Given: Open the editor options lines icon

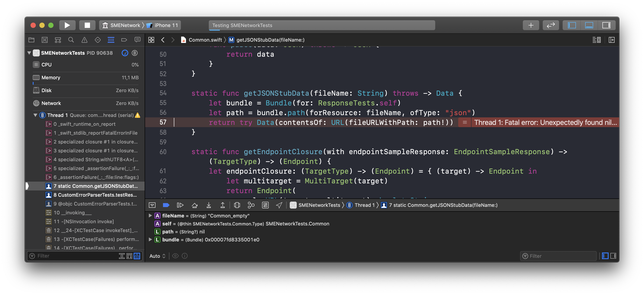Looking at the screenshot, I should coord(596,40).
